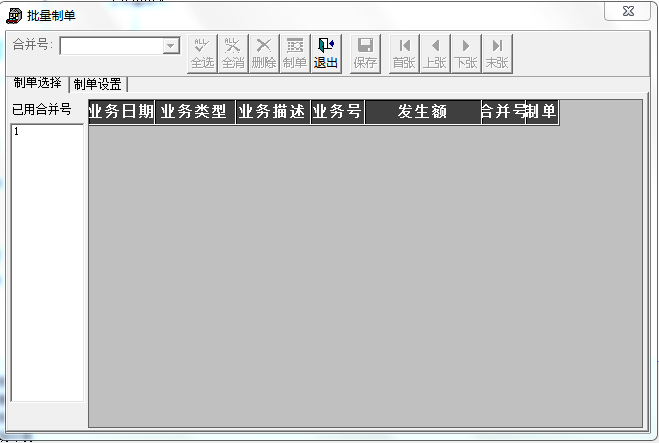Screen dimensions: 659x443
Task: Switch to the 制单设置 tab
Action: (x=98, y=84)
